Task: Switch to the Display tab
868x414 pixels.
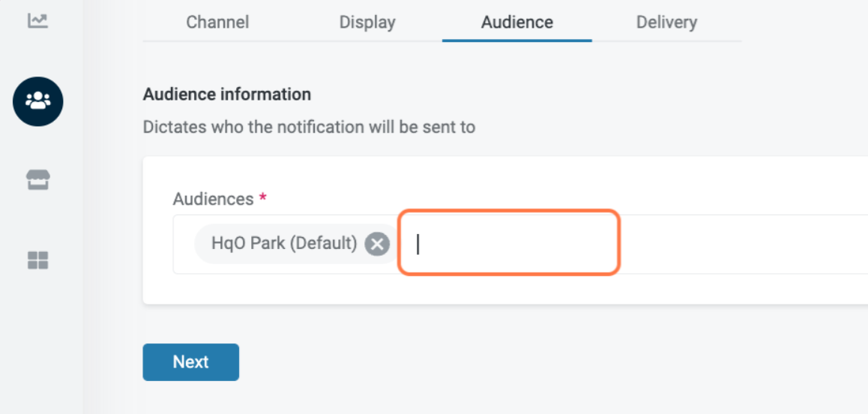Action: tap(367, 22)
